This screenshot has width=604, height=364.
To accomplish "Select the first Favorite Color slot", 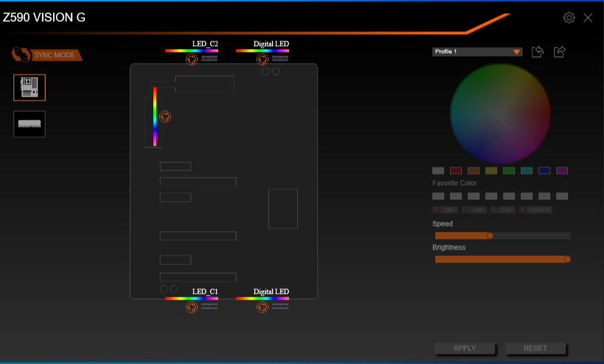I will 438,196.
